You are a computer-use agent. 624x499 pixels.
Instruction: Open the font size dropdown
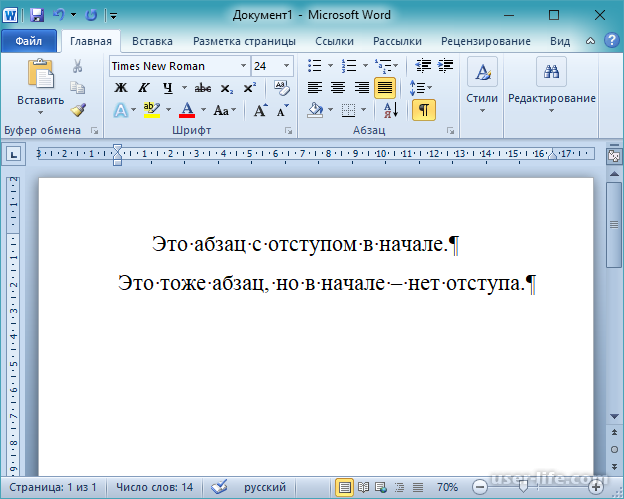coord(286,66)
